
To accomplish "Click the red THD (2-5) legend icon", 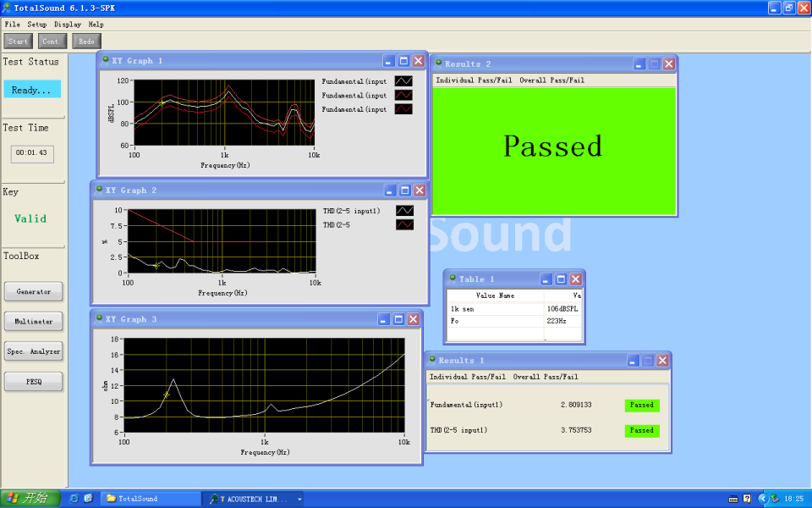I will (x=405, y=224).
